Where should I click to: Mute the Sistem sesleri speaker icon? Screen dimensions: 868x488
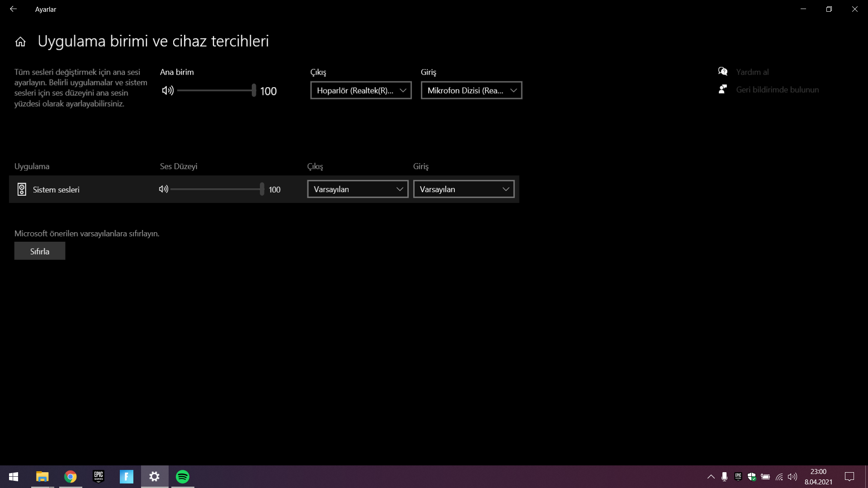[x=163, y=189]
